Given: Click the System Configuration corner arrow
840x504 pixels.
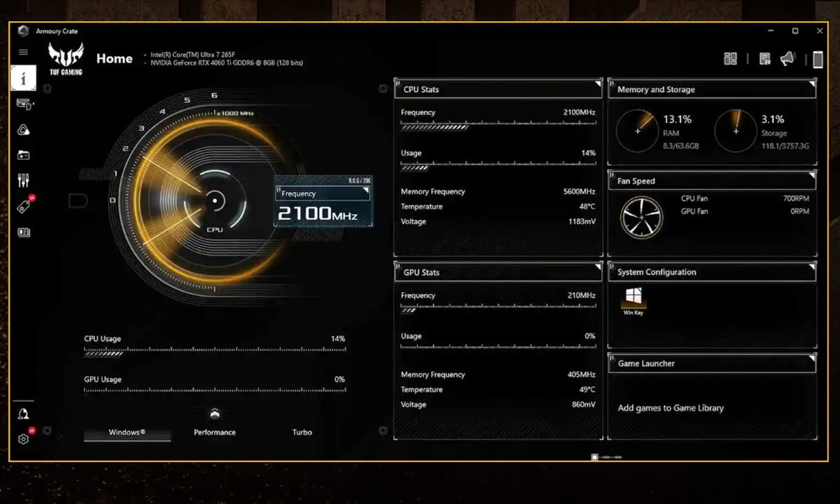Looking at the screenshot, I should (x=811, y=267).
